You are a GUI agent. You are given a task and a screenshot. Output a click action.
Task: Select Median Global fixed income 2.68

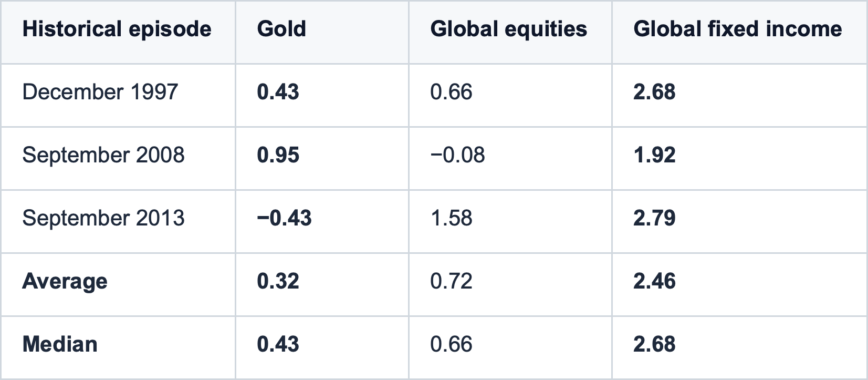pos(654,344)
